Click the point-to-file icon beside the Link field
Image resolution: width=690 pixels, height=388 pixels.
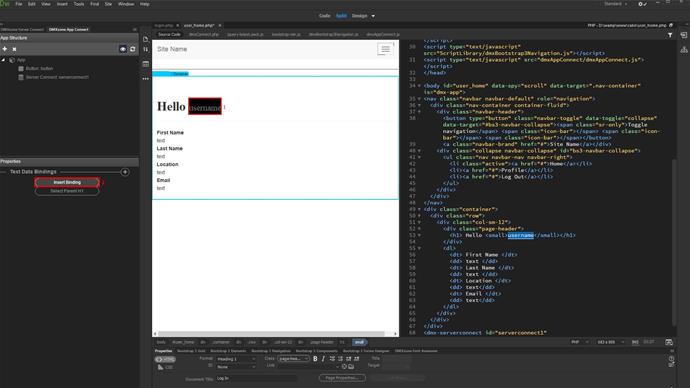pos(344,366)
